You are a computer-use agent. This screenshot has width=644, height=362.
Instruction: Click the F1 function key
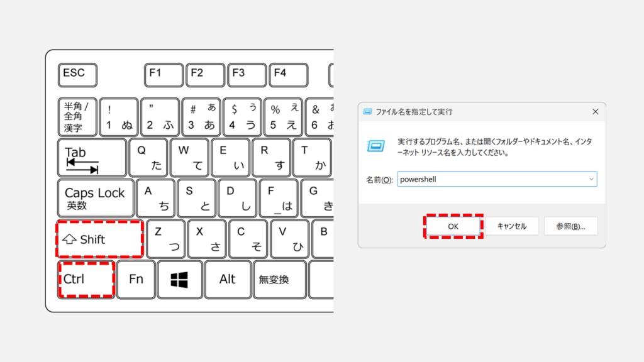pyautogui.click(x=164, y=75)
